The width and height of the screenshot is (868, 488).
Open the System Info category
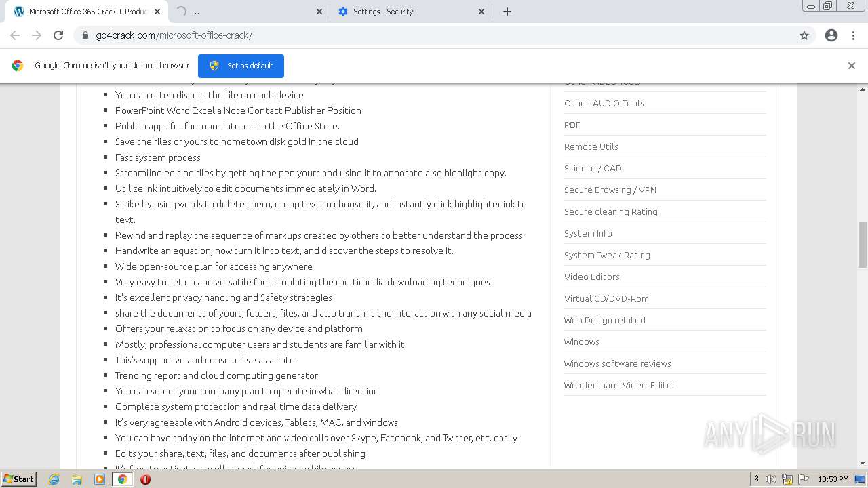click(x=588, y=233)
